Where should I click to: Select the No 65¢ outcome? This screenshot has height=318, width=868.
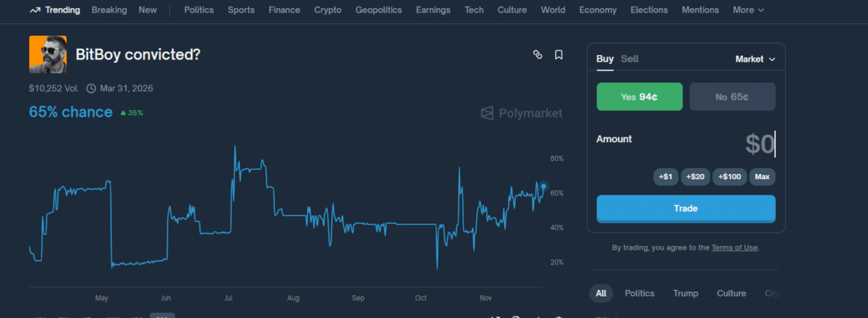tap(732, 97)
